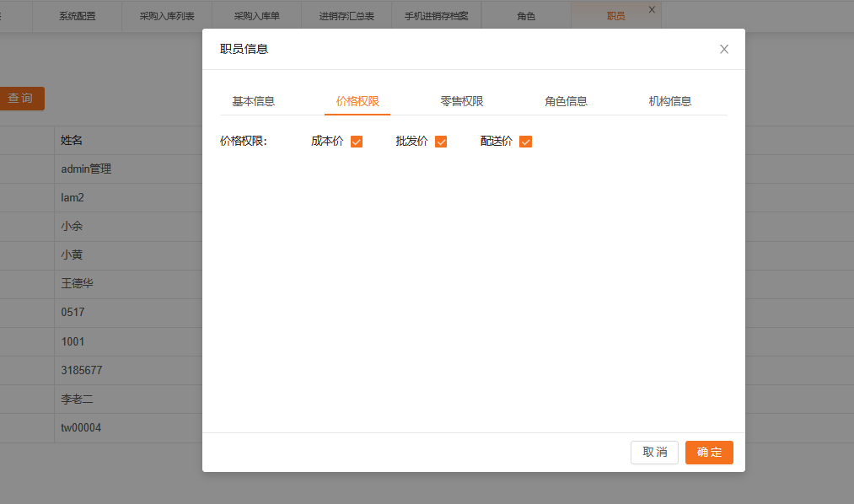Screen dimensions: 854x504
Task: Disable the 配送价 checkbox
Action: [525, 142]
